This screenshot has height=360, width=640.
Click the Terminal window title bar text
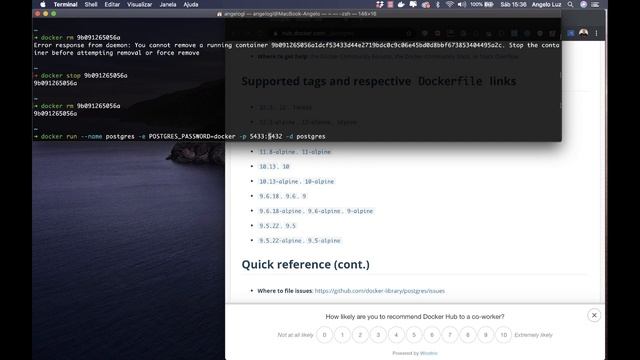[x=300, y=14]
